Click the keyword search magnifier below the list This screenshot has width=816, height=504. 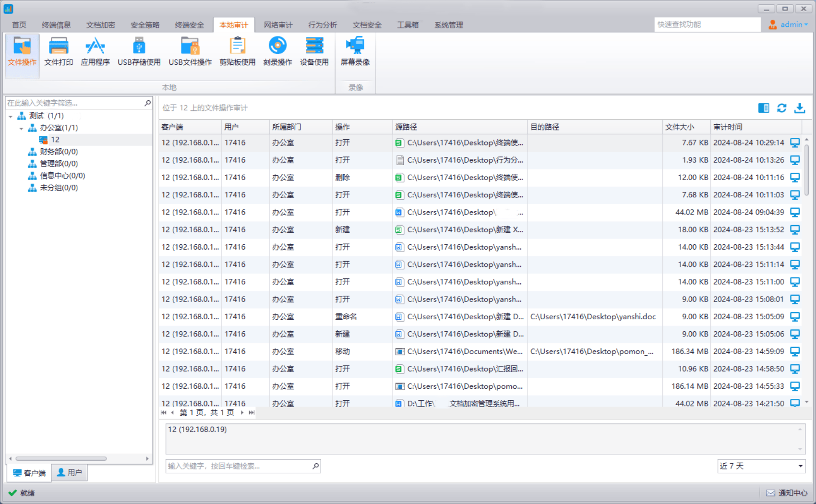pyautogui.click(x=315, y=466)
